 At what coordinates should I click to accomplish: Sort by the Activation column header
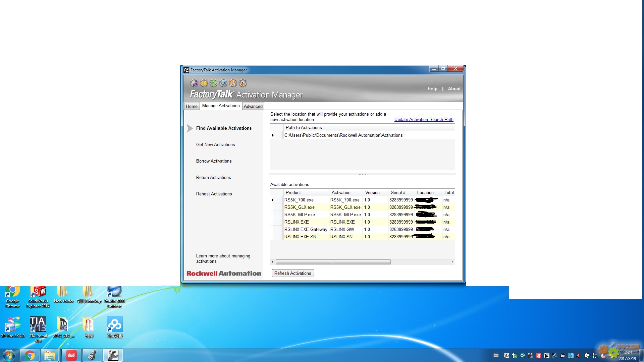pos(346,193)
